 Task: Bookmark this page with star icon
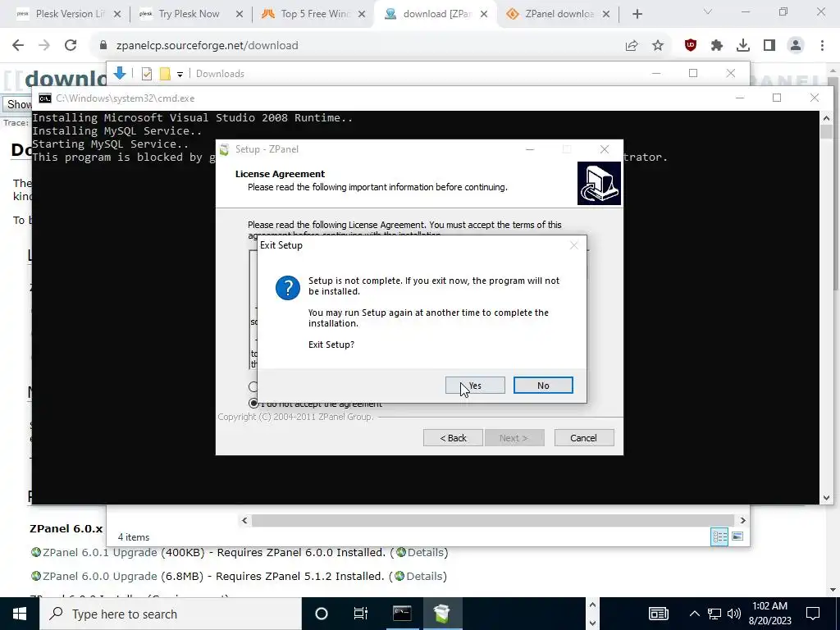(658, 46)
